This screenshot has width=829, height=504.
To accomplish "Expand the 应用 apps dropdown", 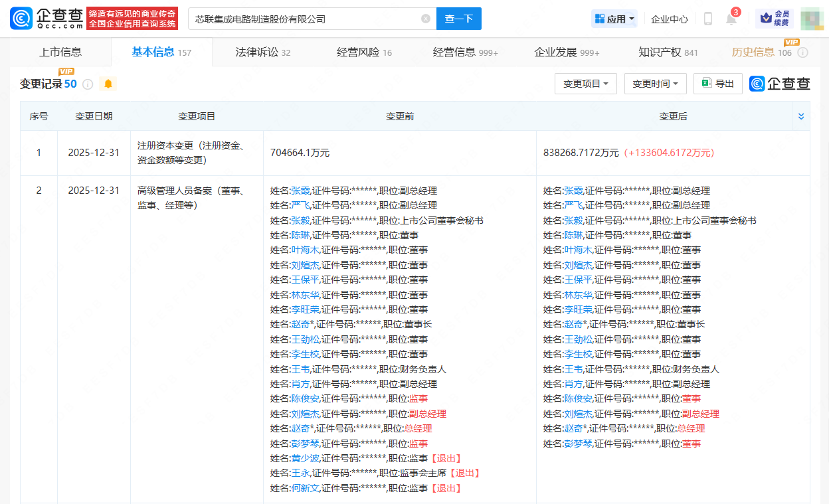I will click(614, 19).
